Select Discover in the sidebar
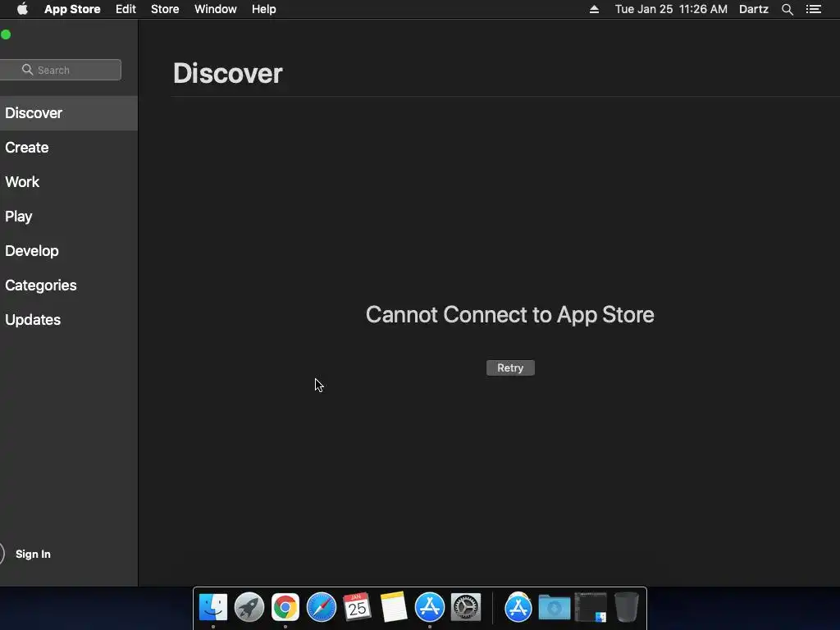Viewport: 840px width, 630px height. coord(69,113)
